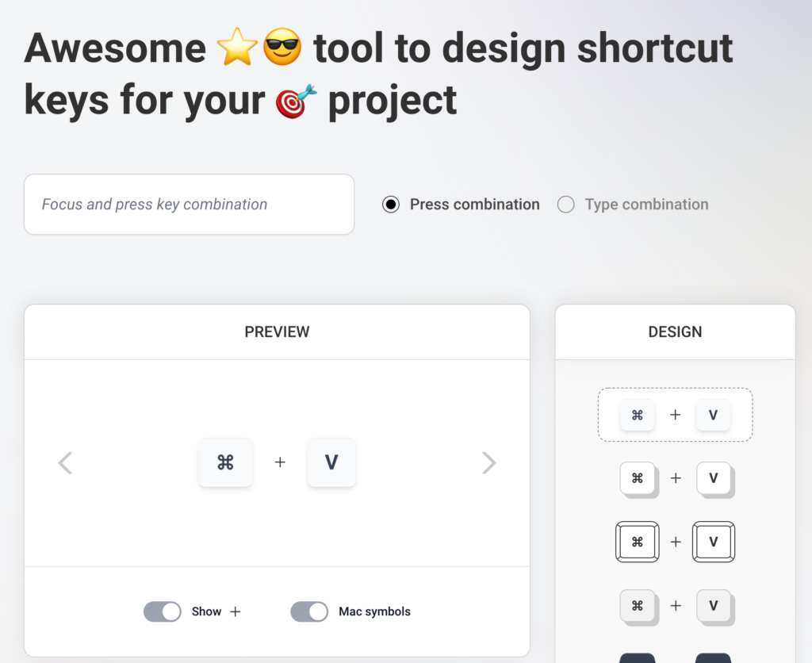
Task: Select the dark key design at bottom
Action: coord(675,657)
